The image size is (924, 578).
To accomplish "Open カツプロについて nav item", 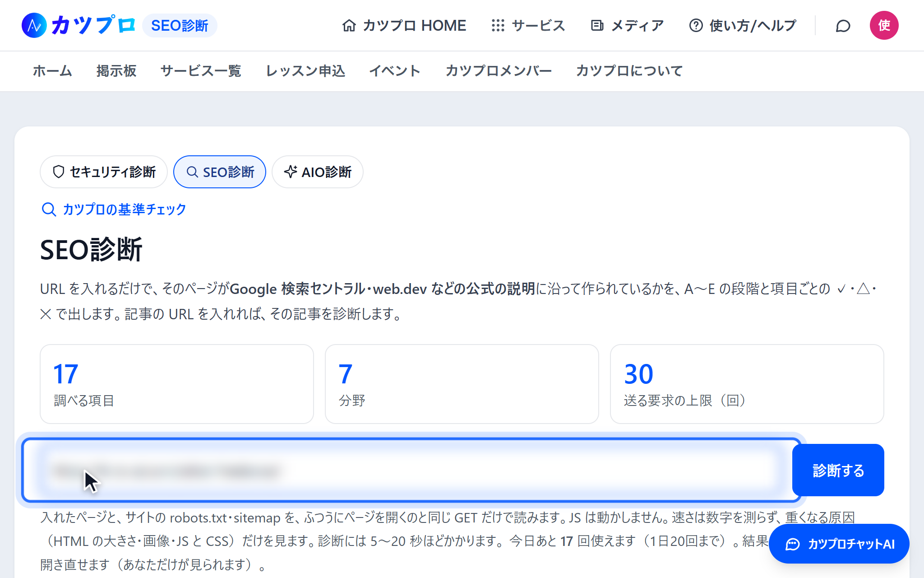I will point(629,71).
